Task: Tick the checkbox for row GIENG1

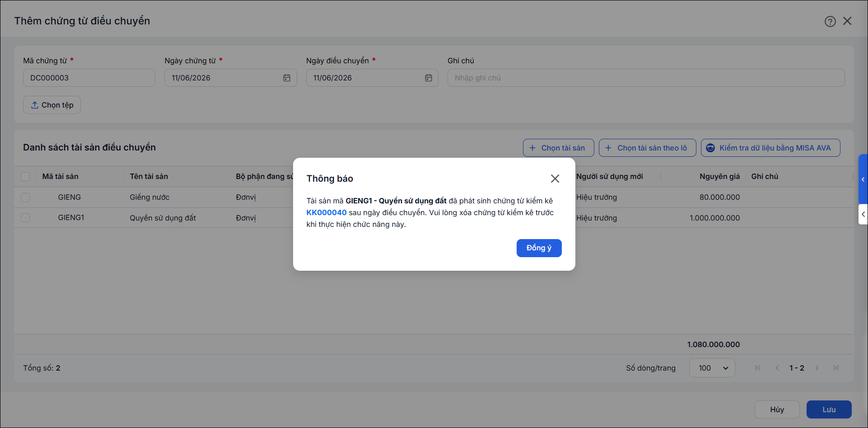Action: pyautogui.click(x=25, y=218)
